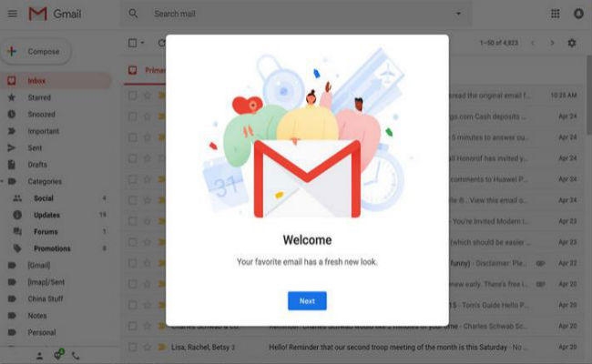Screen dimensions: 592x364
Task: Click the Search mail input field
Action: 302,14
